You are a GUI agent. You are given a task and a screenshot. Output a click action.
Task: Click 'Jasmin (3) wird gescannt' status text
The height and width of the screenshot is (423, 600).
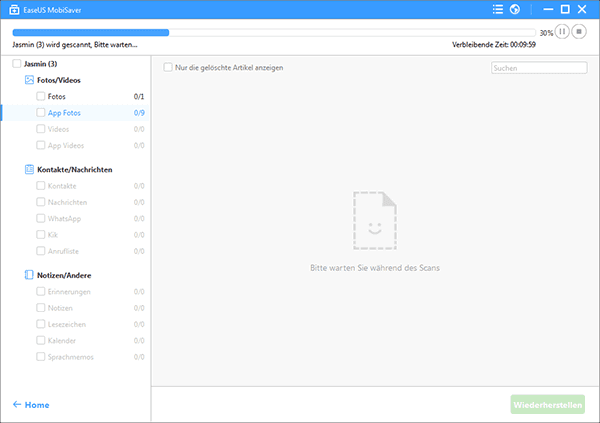click(75, 45)
